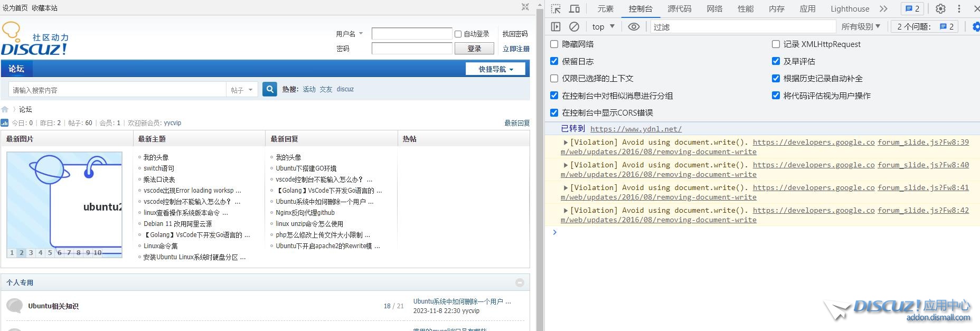Screen dimensions: 980x331
Task: Open the 所有级别 log level dropdown
Action: (x=861, y=26)
